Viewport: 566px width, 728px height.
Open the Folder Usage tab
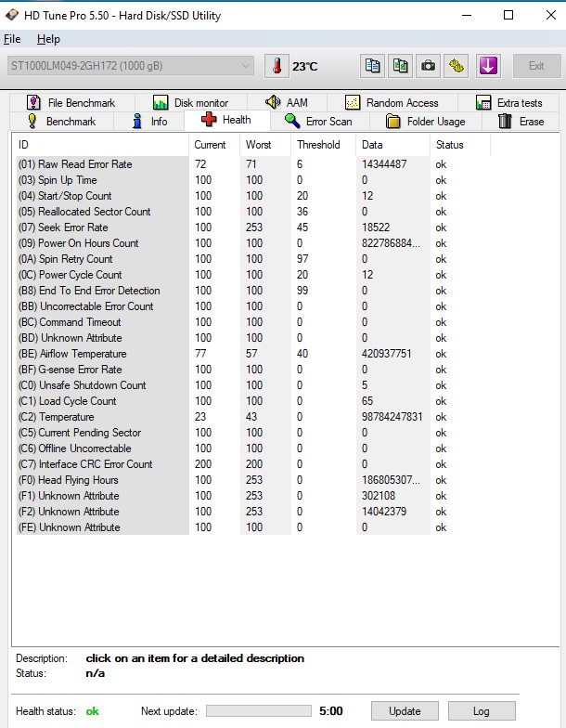(426, 121)
